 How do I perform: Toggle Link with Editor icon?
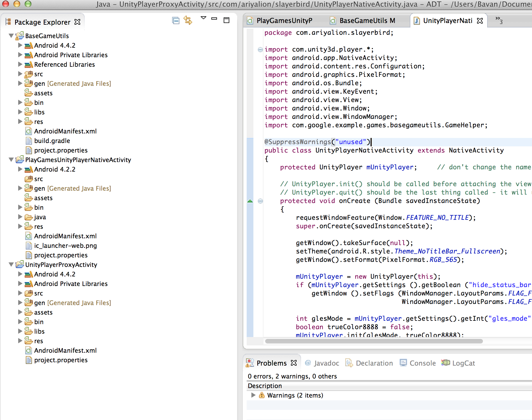coord(188,20)
